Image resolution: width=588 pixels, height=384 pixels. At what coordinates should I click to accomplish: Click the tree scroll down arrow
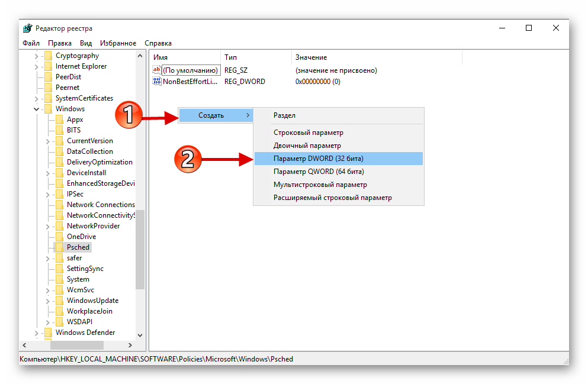pos(140,335)
